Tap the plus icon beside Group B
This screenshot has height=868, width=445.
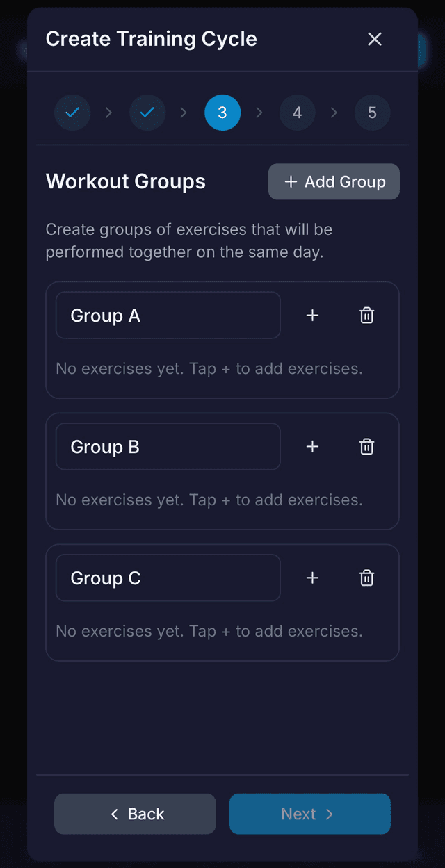point(312,446)
